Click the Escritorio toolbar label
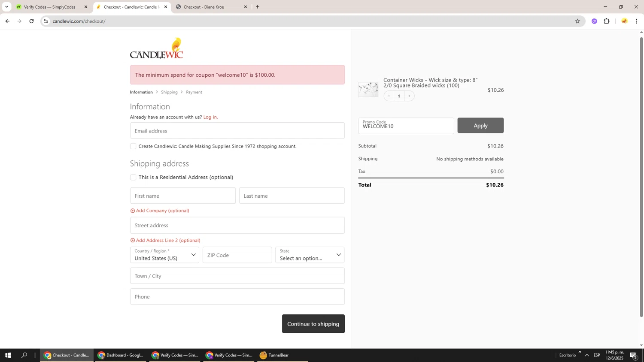The width and height of the screenshot is (644, 362). coord(567,355)
